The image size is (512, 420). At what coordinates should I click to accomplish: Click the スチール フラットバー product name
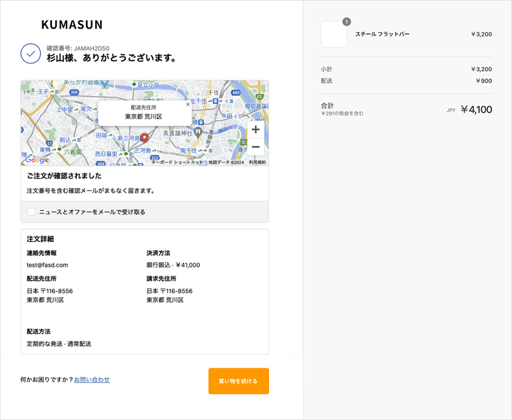pyautogui.click(x=382, y=35)
